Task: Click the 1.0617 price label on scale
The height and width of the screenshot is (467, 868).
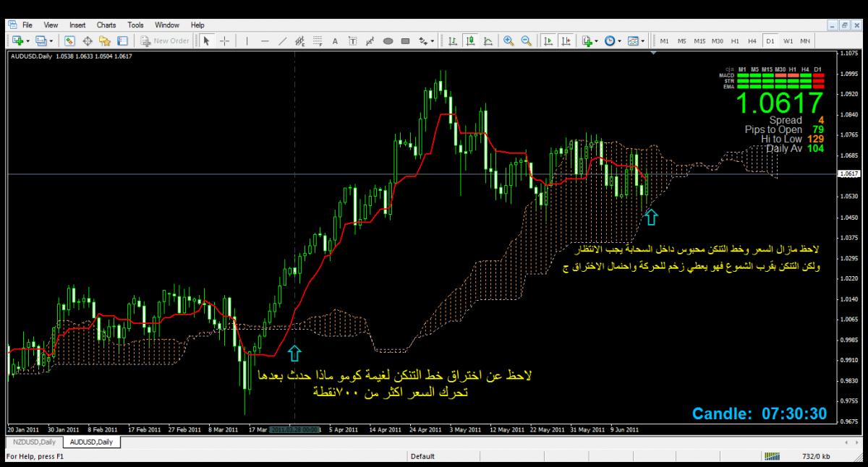Action: point(851,174)
